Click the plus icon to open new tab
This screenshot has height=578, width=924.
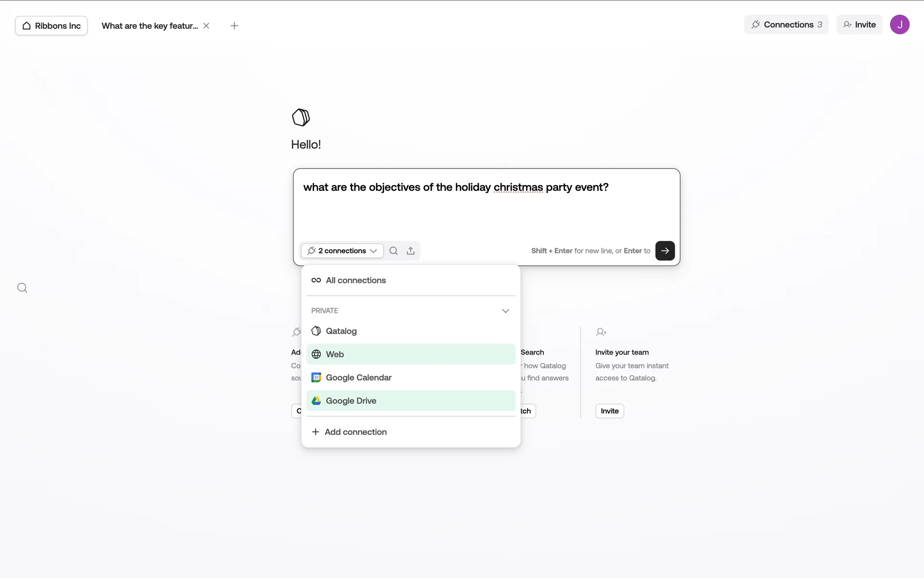coord(234,26)
